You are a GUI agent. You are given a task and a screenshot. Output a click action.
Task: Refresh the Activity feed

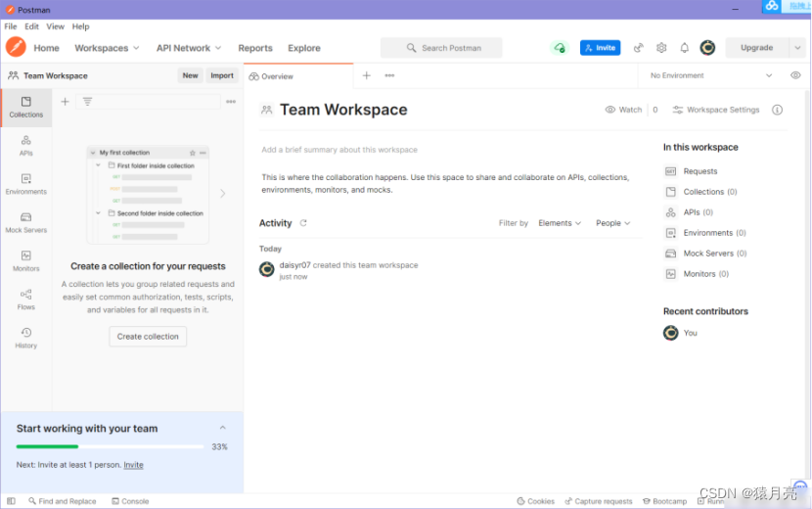point(303,223)
